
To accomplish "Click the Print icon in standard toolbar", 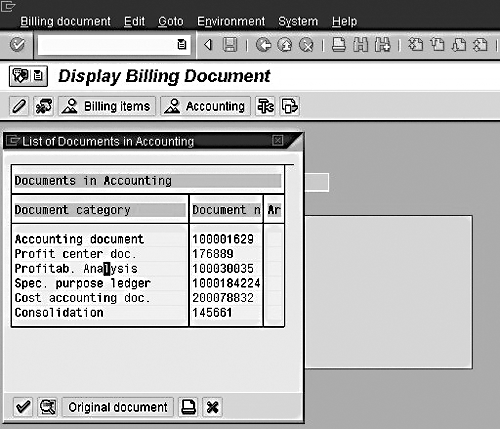I will 339,45.
